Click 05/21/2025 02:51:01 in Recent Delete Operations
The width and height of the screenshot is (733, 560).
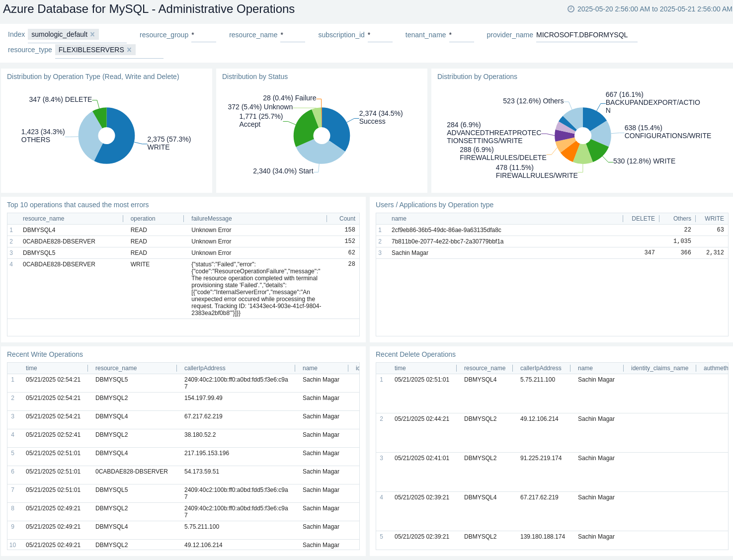[x=422, y=380]
